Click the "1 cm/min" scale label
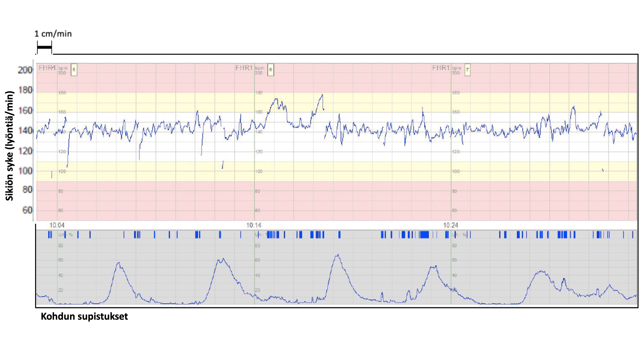This screenshot has width=644, height=362. 53,34
